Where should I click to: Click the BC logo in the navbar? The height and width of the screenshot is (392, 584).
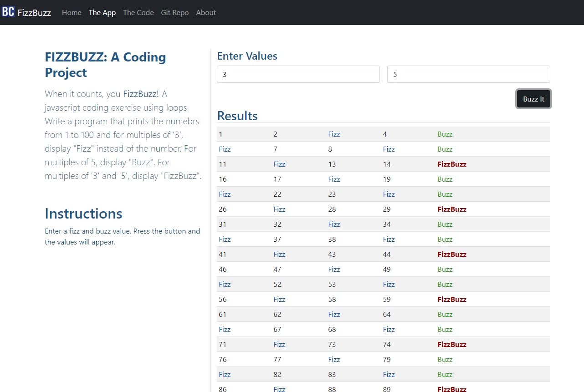click(8, 12)
